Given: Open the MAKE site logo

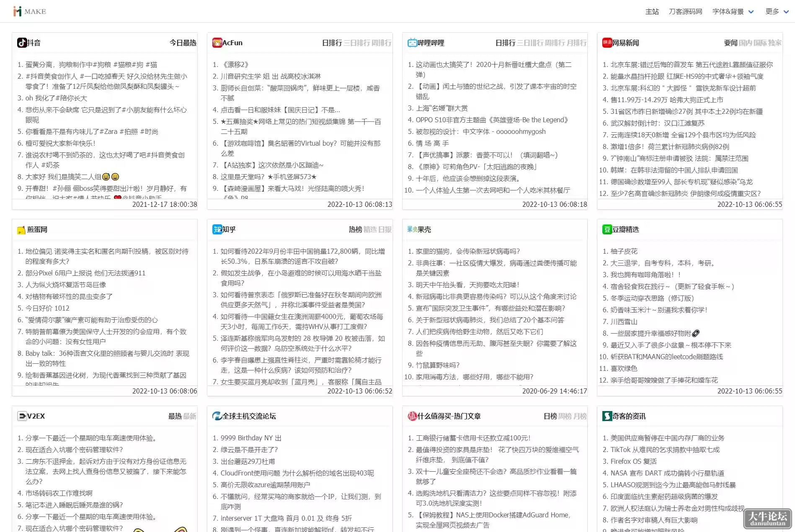Looking at the screenshot, I should coord(29,11).
